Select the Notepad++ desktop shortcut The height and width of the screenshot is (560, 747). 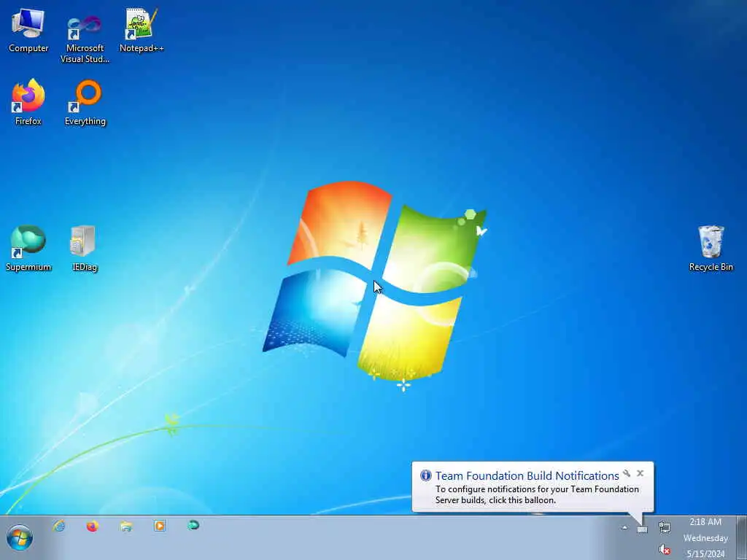pyautogui.click(x=142, y=31)
